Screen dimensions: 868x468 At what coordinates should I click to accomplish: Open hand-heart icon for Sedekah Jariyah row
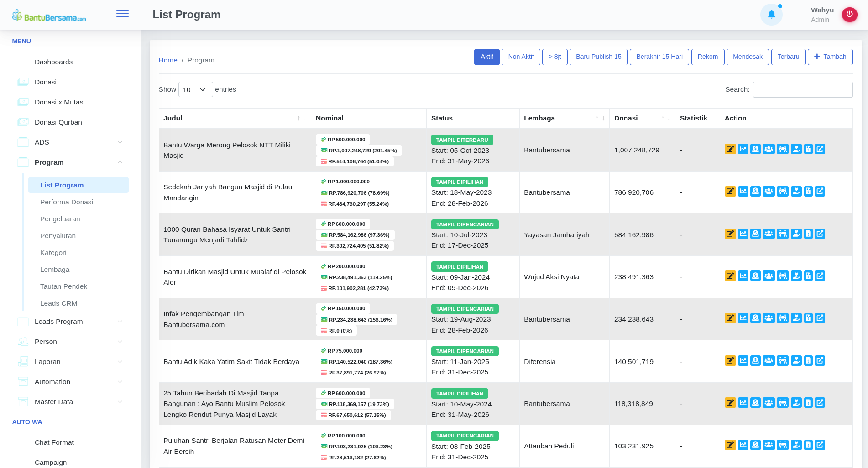796,192
